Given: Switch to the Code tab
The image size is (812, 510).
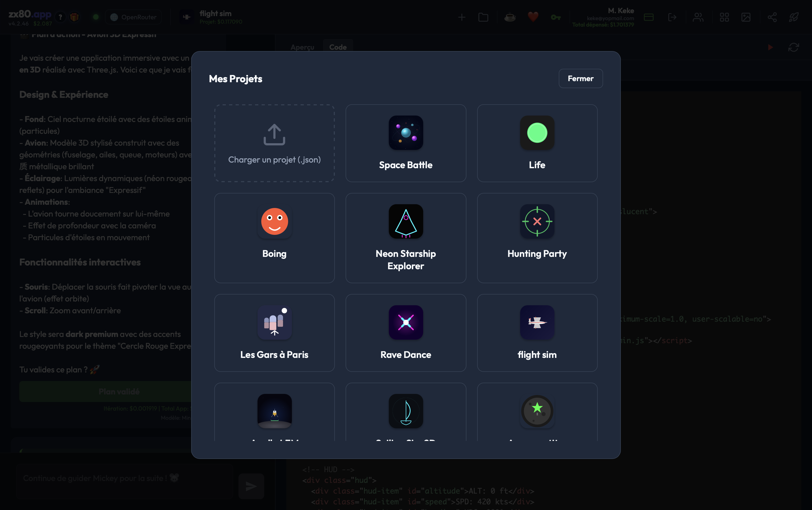Looking at the screenshot, I should pyautogui.click(x=338, y=47).
